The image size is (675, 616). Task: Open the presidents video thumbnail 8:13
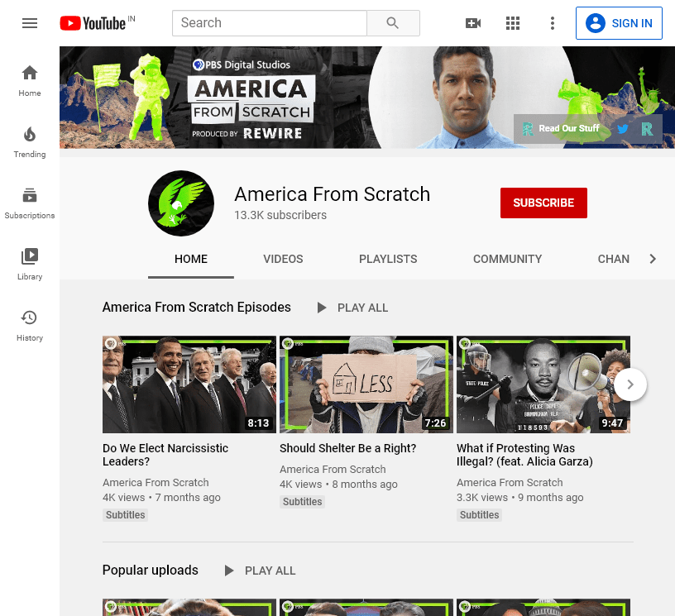(189, 384)
